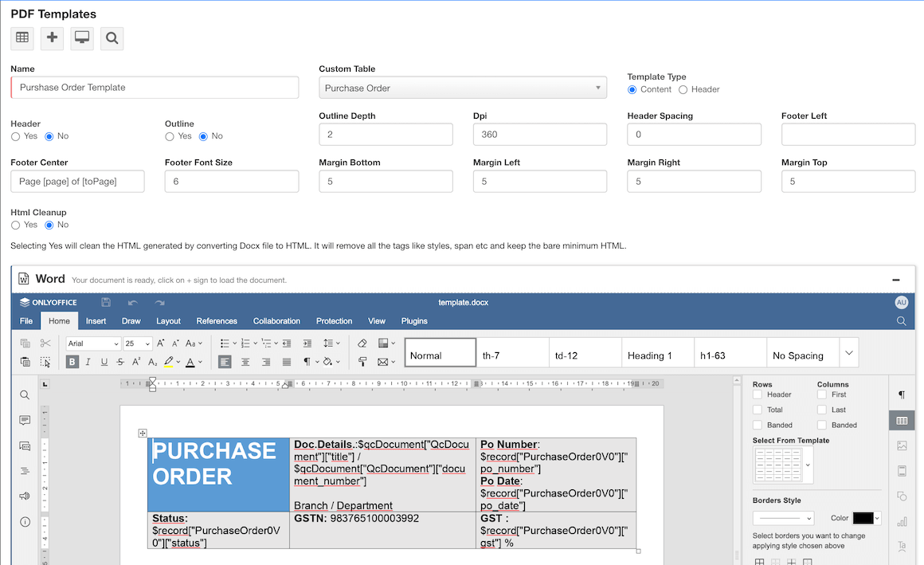
Task: Open the File menu tab
Action: [26, 321]
